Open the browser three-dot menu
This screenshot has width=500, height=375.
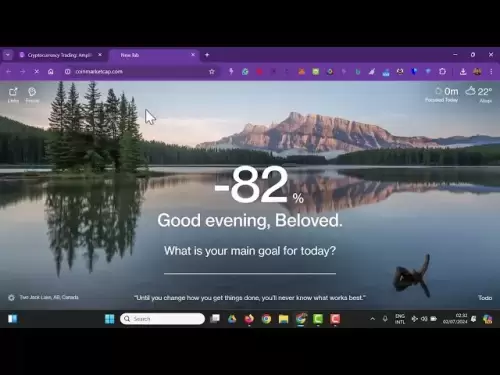click(x=491, y=71)
